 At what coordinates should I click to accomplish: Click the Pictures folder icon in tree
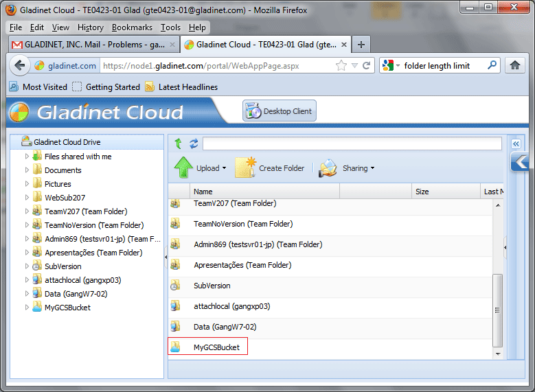click(37, 183)
